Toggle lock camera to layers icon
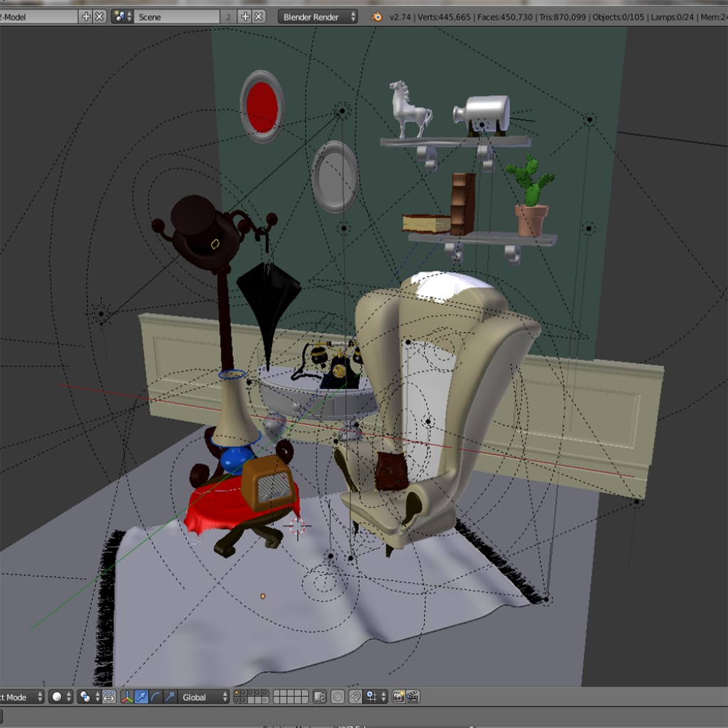The height and width of the screenshot is (728, 728). pyautogui.click(x=320, y=697)
